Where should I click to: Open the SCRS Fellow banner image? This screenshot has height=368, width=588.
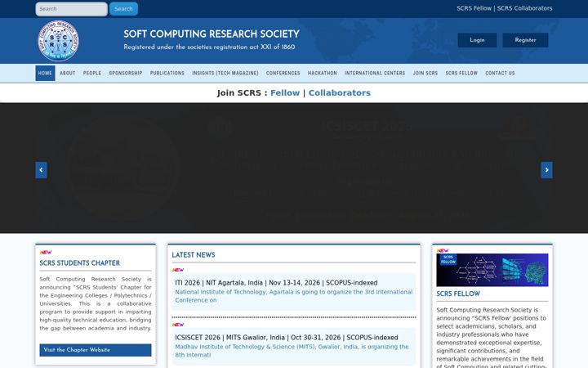point(492,270)
